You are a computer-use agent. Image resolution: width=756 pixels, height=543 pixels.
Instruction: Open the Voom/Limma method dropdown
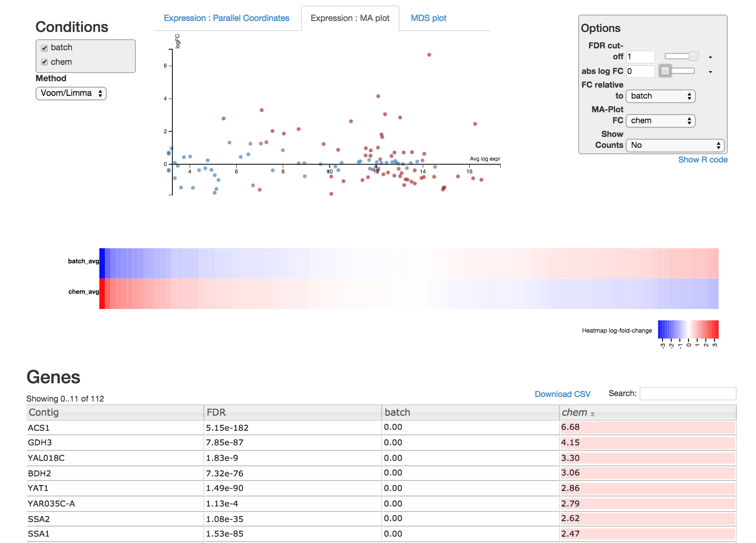click(71, 94)
